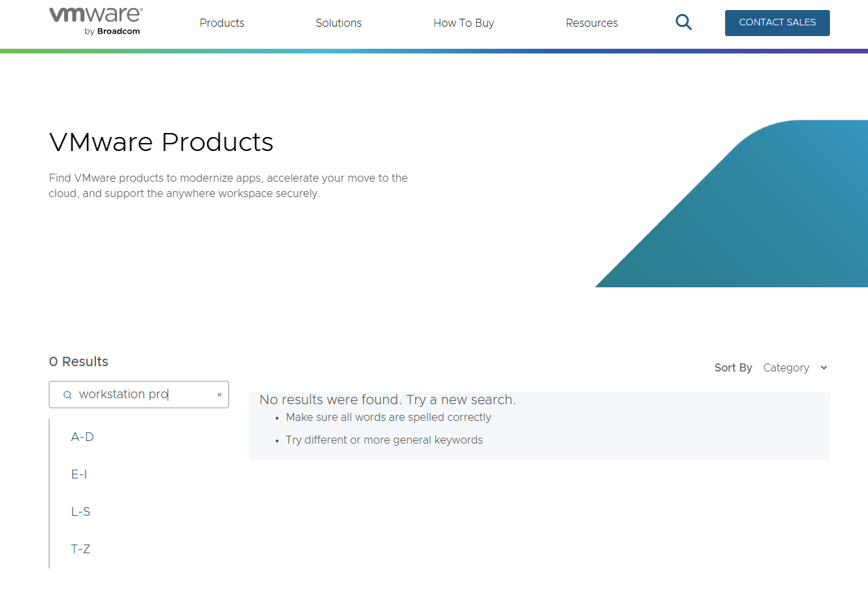Open the Resources menu
This screenshot has width=868, height=612.
[x=592, y=23]
